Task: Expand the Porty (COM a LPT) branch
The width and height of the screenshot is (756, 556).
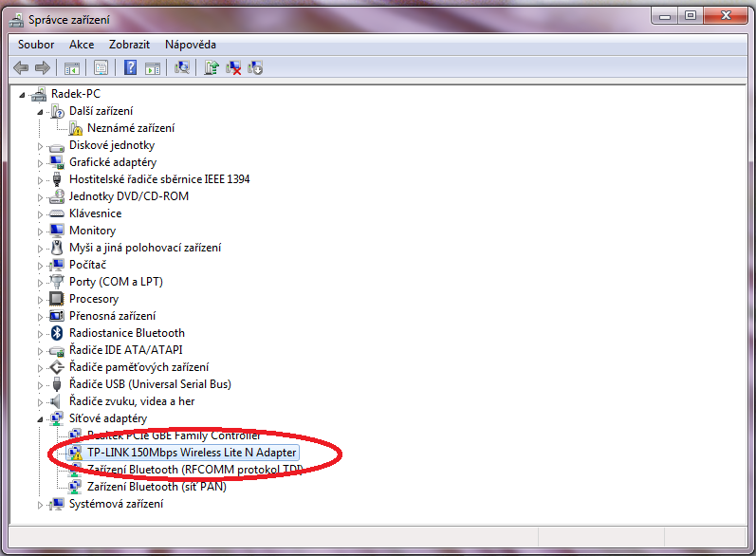Action: pyautogui.click(x=40, y=283)
